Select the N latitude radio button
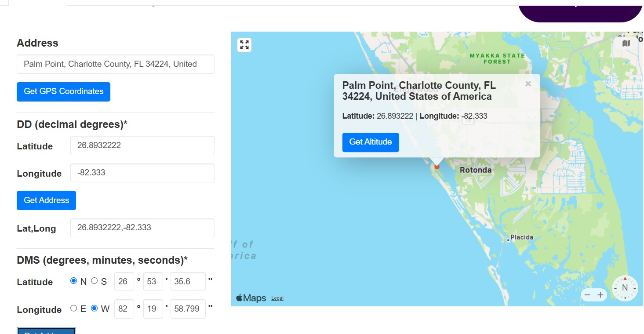Screen dimensions: 644x334 (73, 281)
